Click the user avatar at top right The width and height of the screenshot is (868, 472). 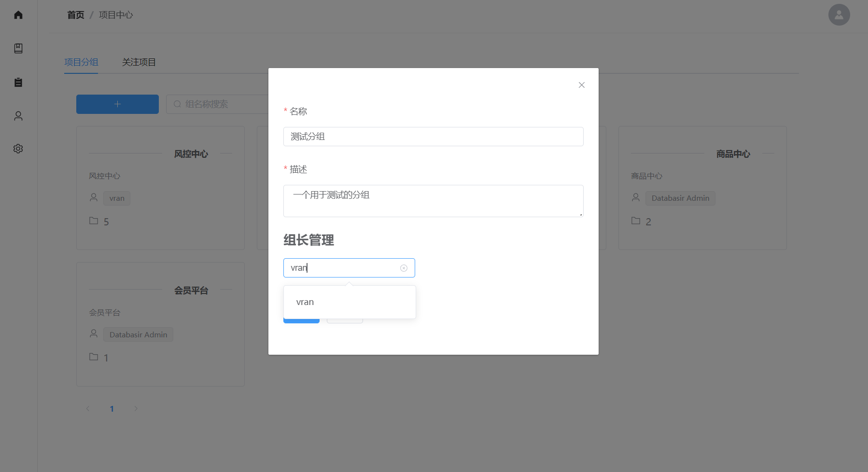[839, 15]
